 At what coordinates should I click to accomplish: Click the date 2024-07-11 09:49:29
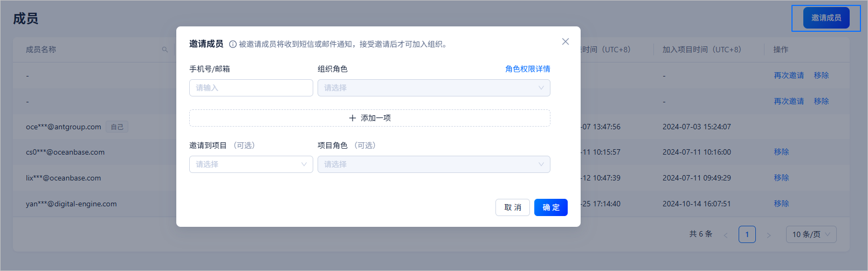(697, 178)
